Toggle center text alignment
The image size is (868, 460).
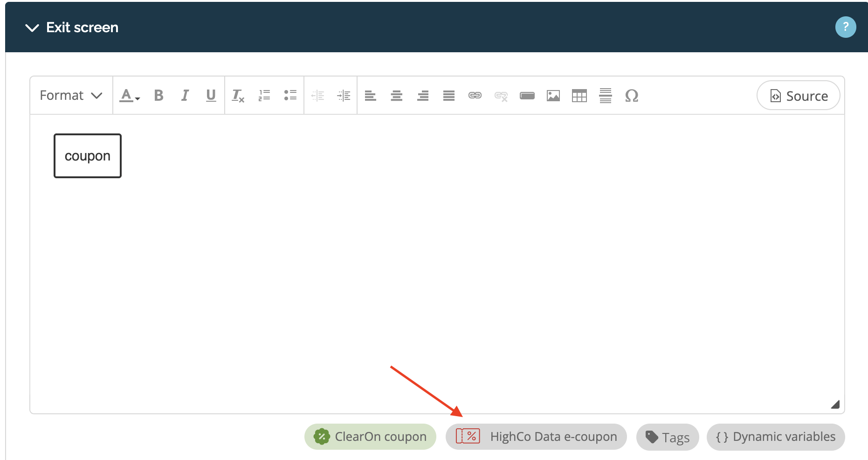(x=397, y=96)
